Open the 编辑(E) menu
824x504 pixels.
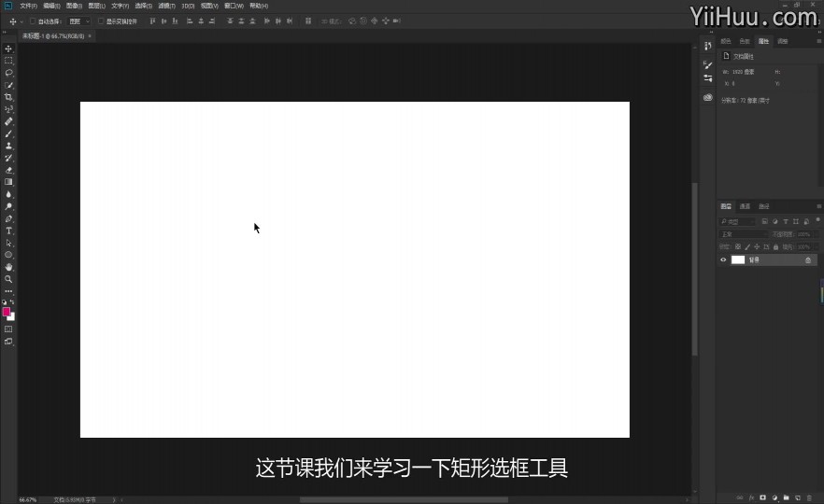(x=51, y=6)
